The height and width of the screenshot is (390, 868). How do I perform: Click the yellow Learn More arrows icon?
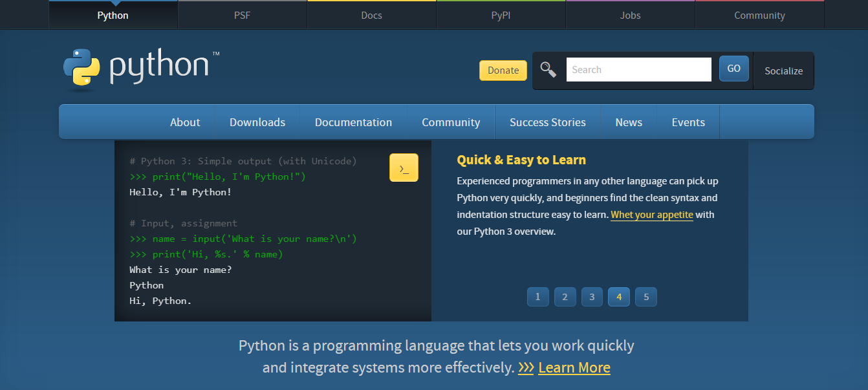coord(525,367)
